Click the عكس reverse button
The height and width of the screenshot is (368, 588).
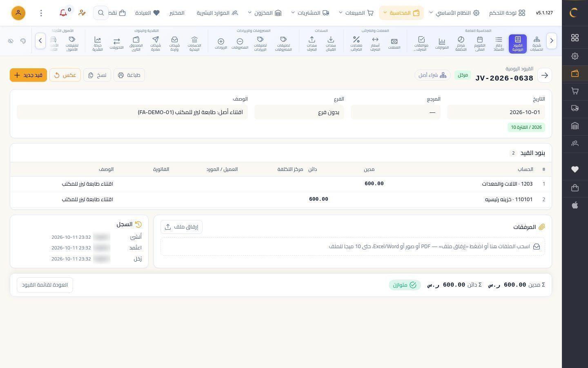(x=65, y=75)
